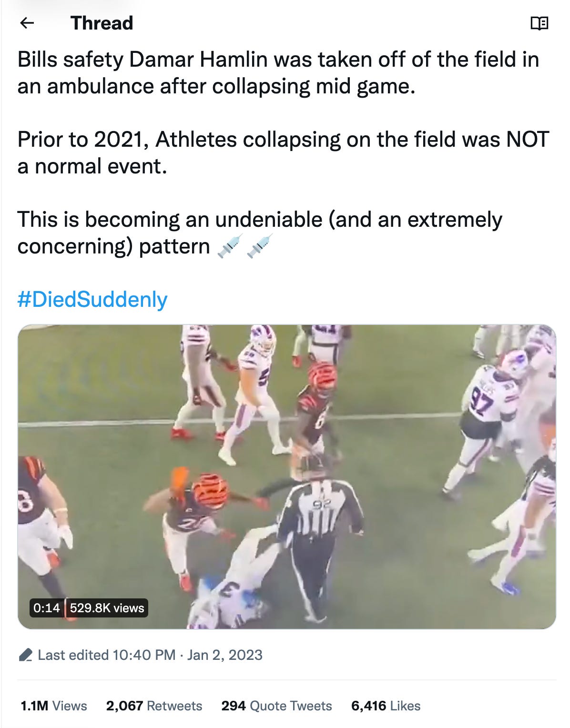Screen dimensions: 570x728
Task: Open the Jan 2, 2023 date link
Action: pyautogui.click(x=224, y=655)
